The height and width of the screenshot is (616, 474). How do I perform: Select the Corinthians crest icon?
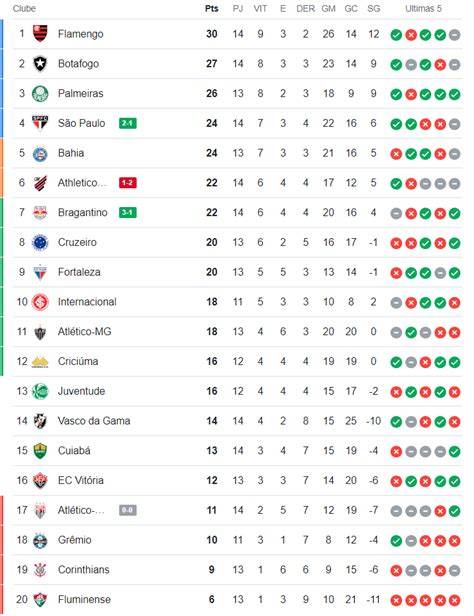[x=40, y=570]
